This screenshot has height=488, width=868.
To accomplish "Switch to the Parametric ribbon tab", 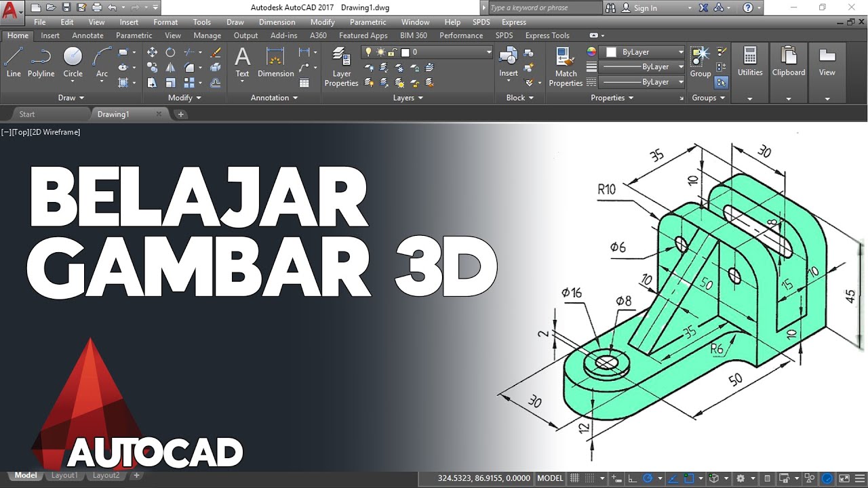I will tap(134, 35).
